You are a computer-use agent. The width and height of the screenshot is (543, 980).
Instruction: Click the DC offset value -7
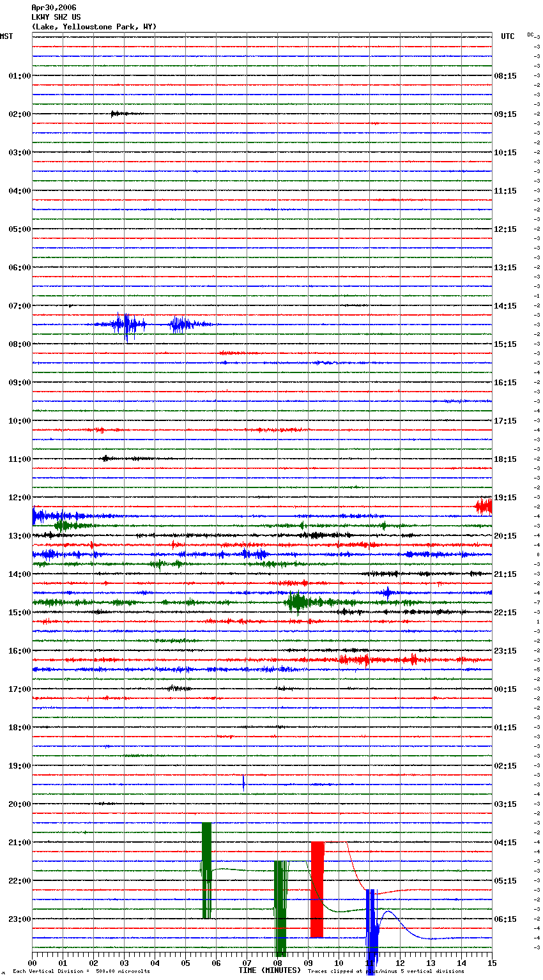click(537, 602)
